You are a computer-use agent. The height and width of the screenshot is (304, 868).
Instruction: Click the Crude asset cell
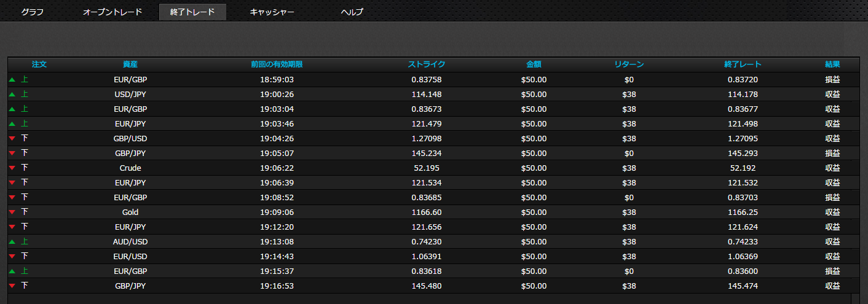(130, 168)
